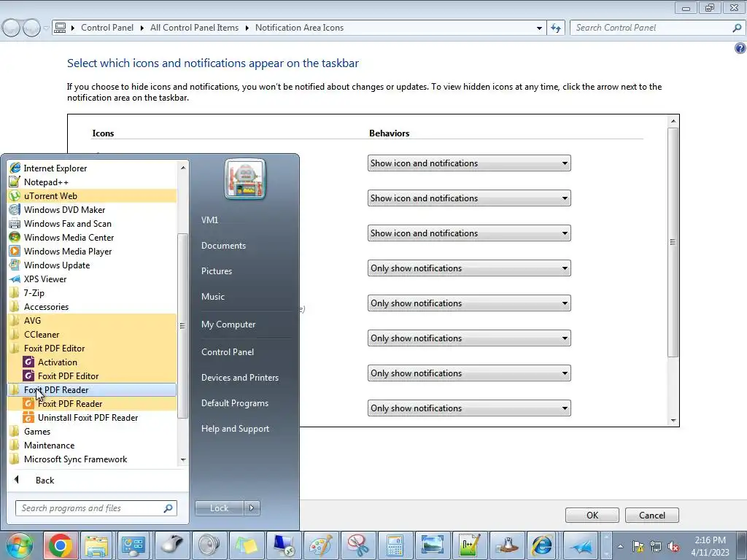Screen dimensions: 747x560
Task: Open Windows Explorer from the taskbar
Action: click(97, 545)
